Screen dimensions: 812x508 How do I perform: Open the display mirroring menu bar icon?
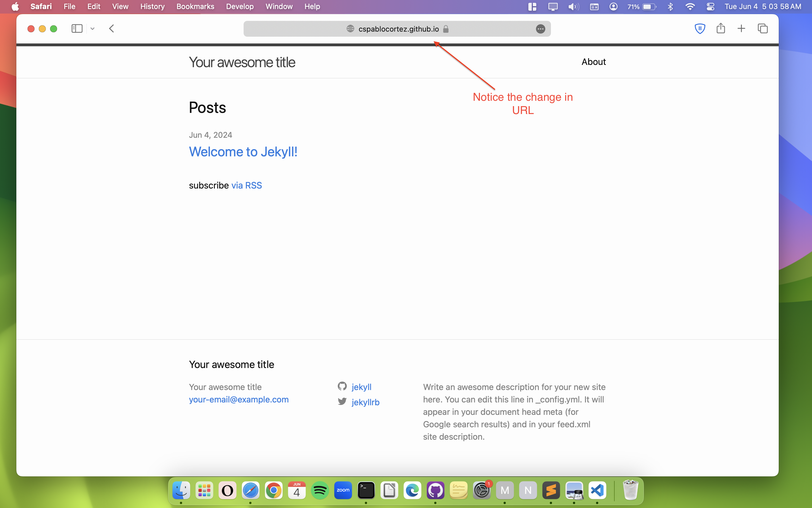coord(553,7)
